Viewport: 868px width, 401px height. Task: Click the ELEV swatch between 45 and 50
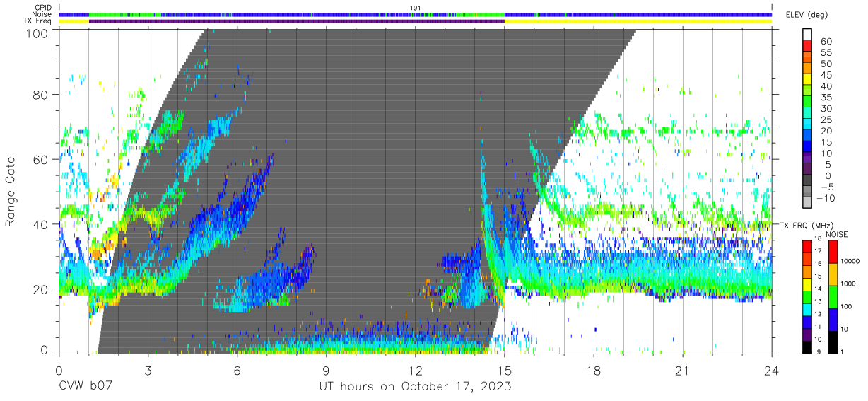click(x=807, y=68)
